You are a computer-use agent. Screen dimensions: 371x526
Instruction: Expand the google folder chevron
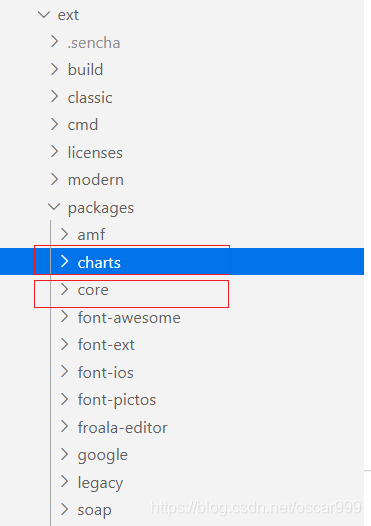tap(64, 454)
